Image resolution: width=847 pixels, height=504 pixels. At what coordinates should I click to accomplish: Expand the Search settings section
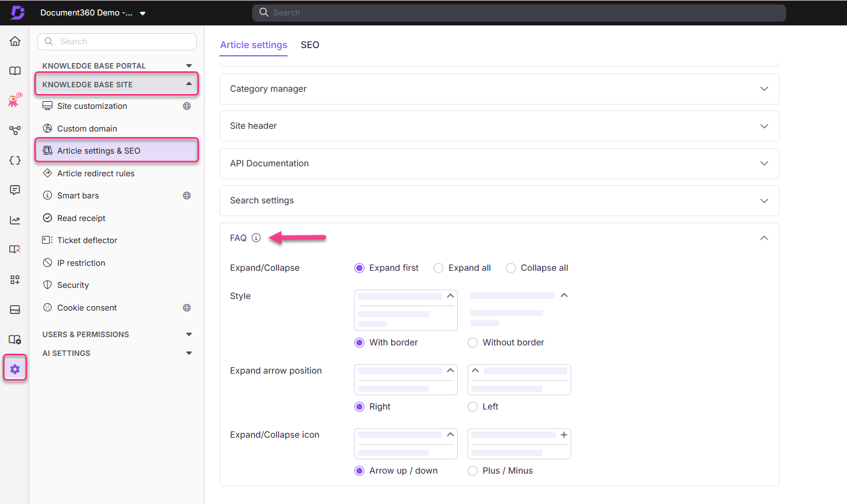coord(764,200)
